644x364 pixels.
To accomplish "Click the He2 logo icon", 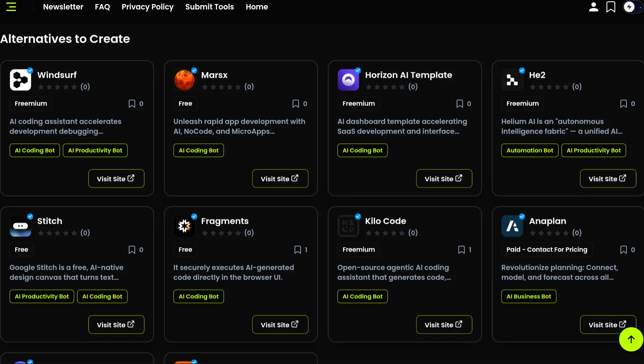I will pyautogui.click(x=512, y=80).
